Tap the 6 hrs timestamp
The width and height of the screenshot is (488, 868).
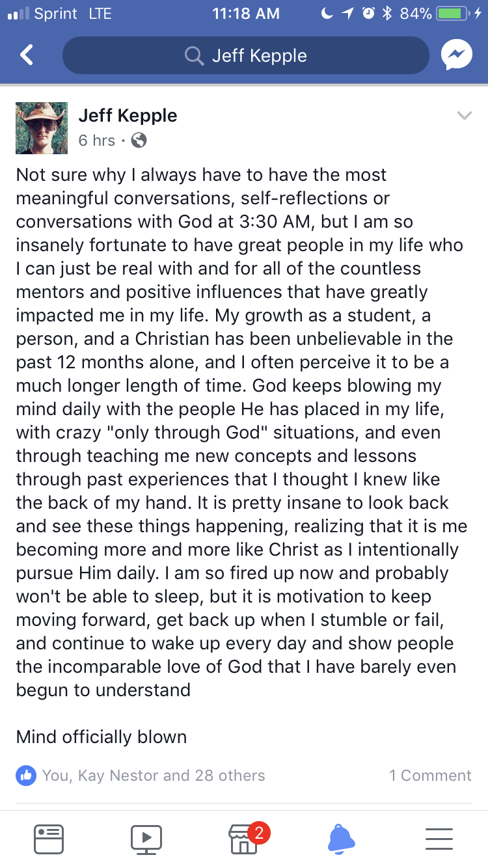[x=96, y=141]
